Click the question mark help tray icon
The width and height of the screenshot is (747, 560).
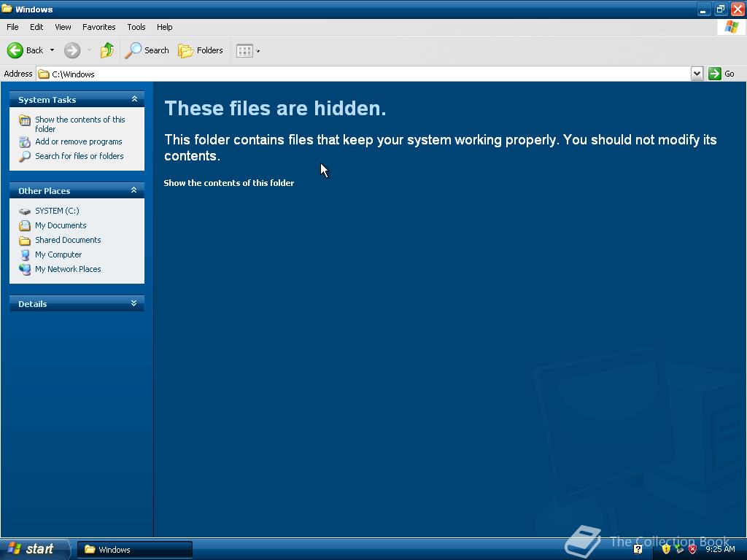[638, 549]
